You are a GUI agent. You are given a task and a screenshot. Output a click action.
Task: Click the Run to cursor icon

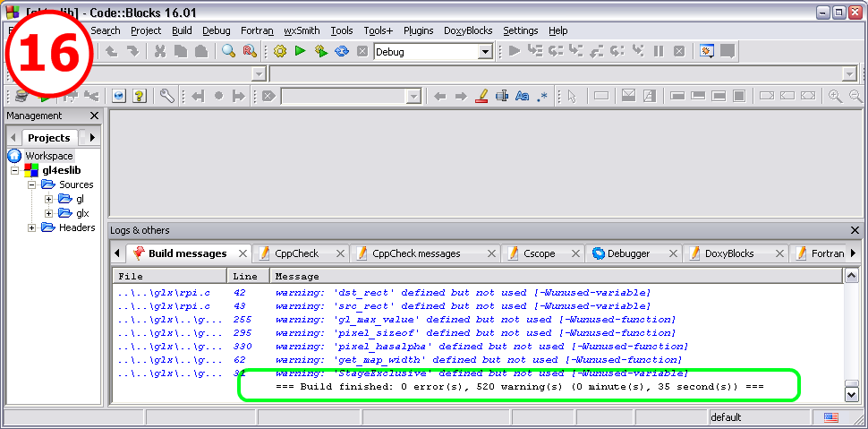pyautogui.click(x=535, y=52)
